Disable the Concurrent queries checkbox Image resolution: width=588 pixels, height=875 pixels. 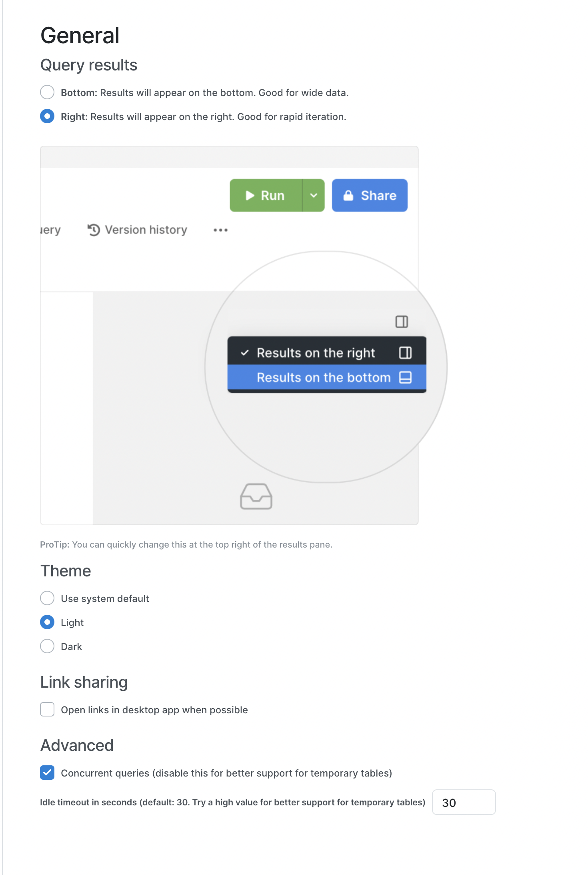pos(47,773)
